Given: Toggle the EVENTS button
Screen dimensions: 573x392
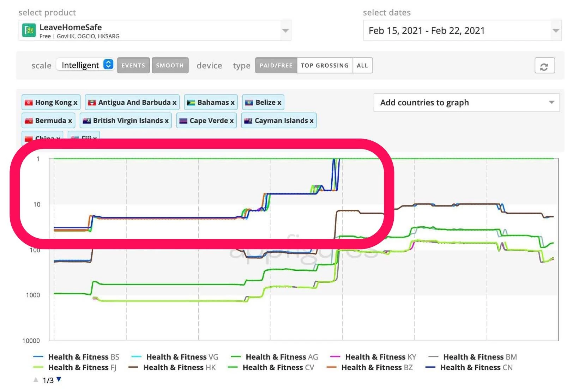Looking at the screenshot, I should pos(133,66).
